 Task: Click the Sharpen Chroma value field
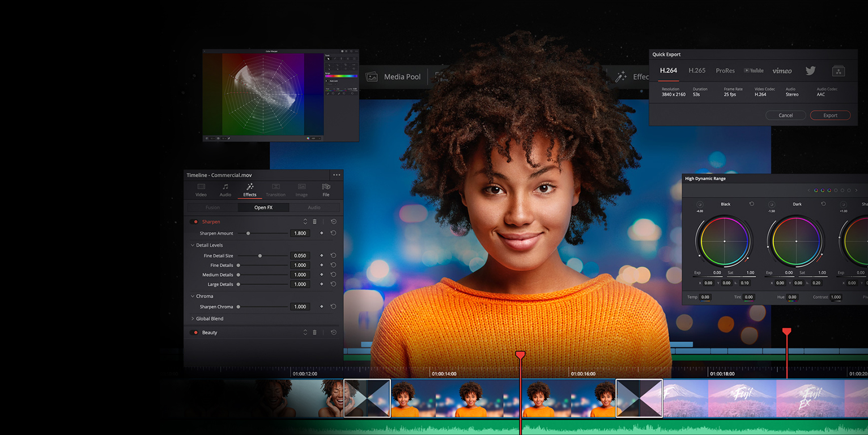coord(300,306)
